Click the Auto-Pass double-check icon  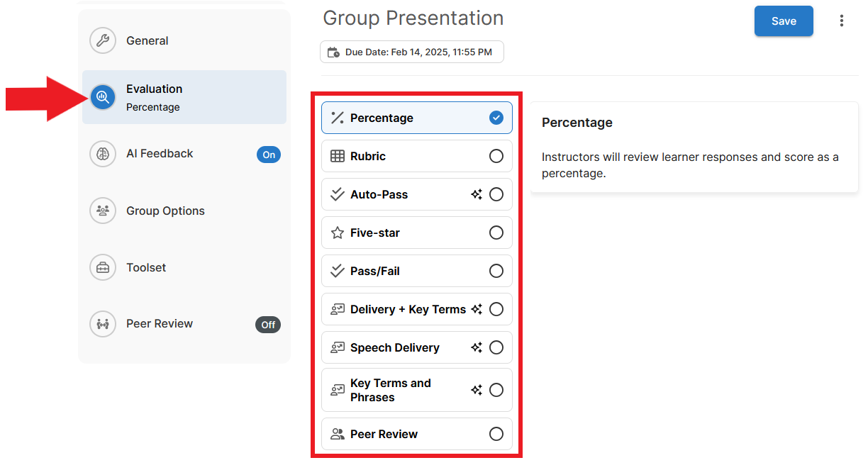(338, 194)
